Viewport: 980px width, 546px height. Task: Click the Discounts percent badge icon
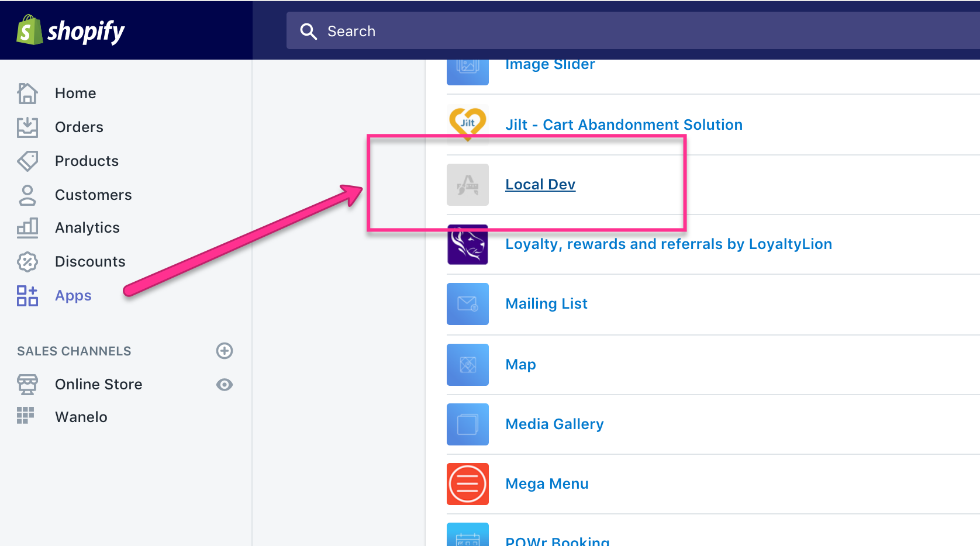click(27, 261)
